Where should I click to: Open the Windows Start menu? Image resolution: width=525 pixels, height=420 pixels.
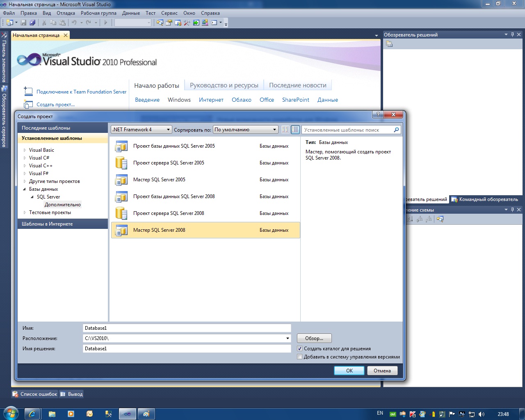point(11,413)
